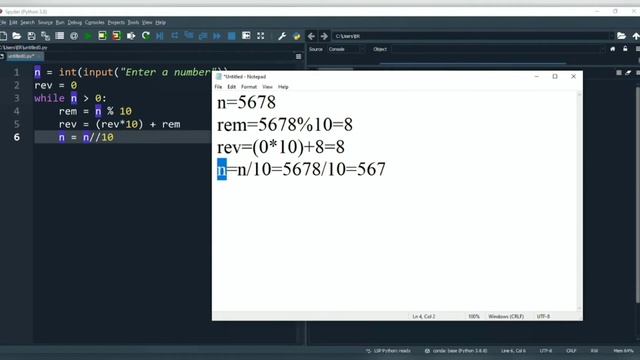Click highlighted 'n' on Notepad line four
Viewport: 640px width, 360px height.
222,169
